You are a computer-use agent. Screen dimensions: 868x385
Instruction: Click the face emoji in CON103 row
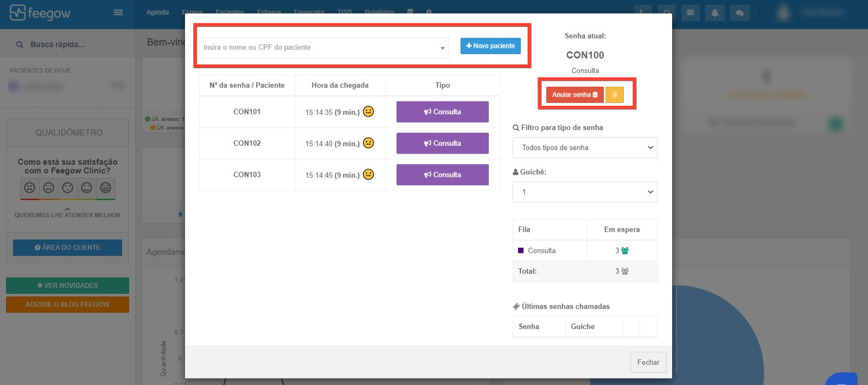pos(368,174)
